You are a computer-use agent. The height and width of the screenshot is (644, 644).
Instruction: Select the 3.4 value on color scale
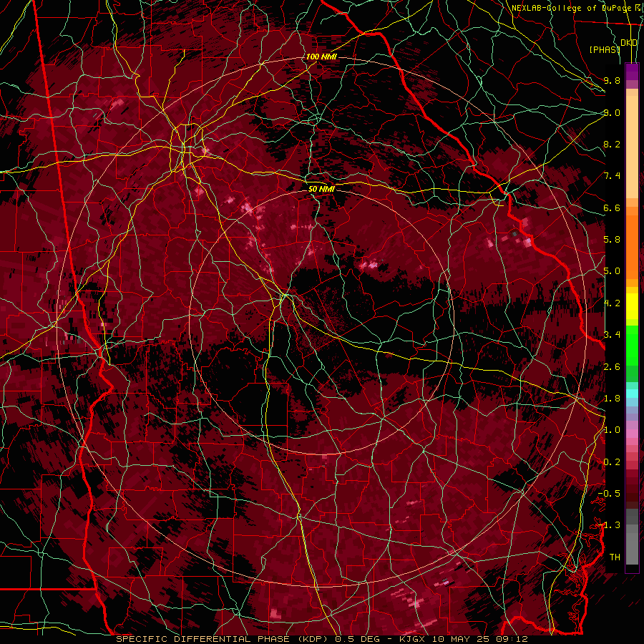(612, 335)
